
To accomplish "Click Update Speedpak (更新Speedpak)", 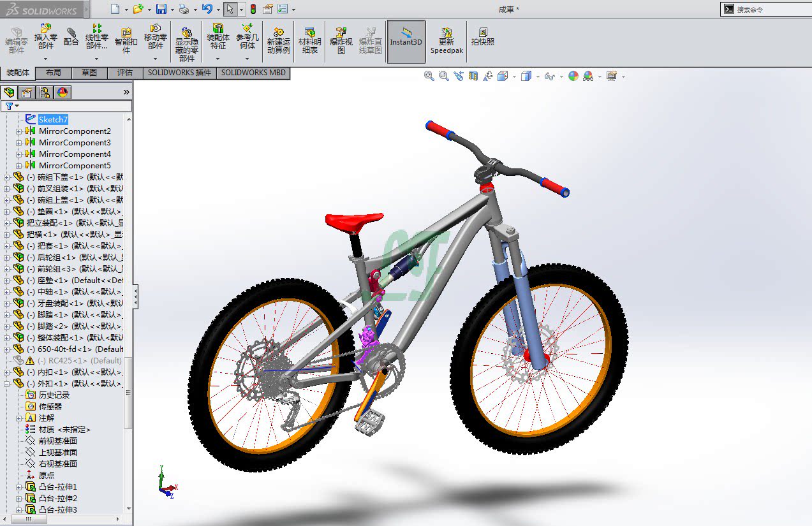I will (447, 40).
